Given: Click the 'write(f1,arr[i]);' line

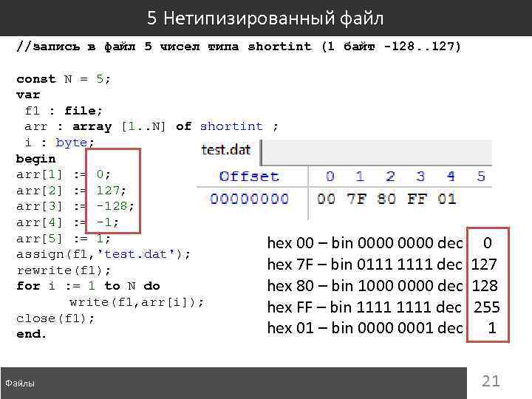Looking at the screenshot, I should pos(137,302).
